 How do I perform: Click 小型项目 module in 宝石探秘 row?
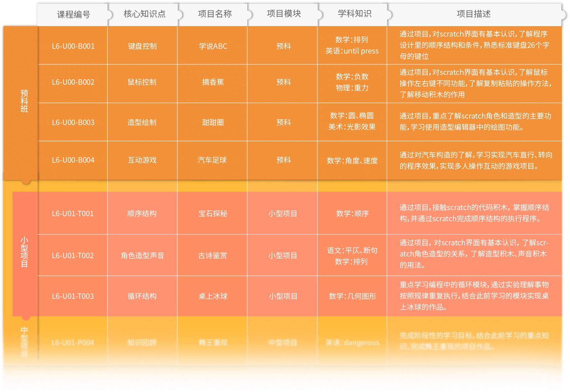283,213
